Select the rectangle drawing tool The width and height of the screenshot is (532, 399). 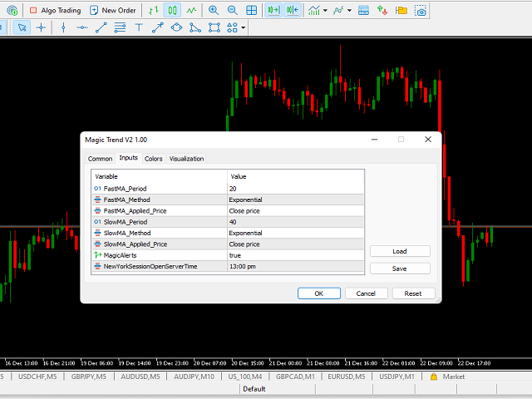click(x=214, y=27)
